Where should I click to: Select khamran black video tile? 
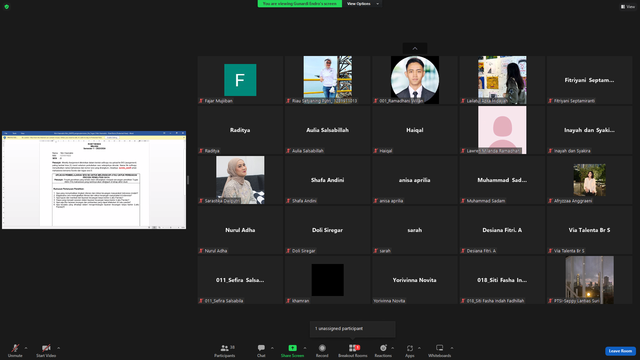tap(327, 280)
